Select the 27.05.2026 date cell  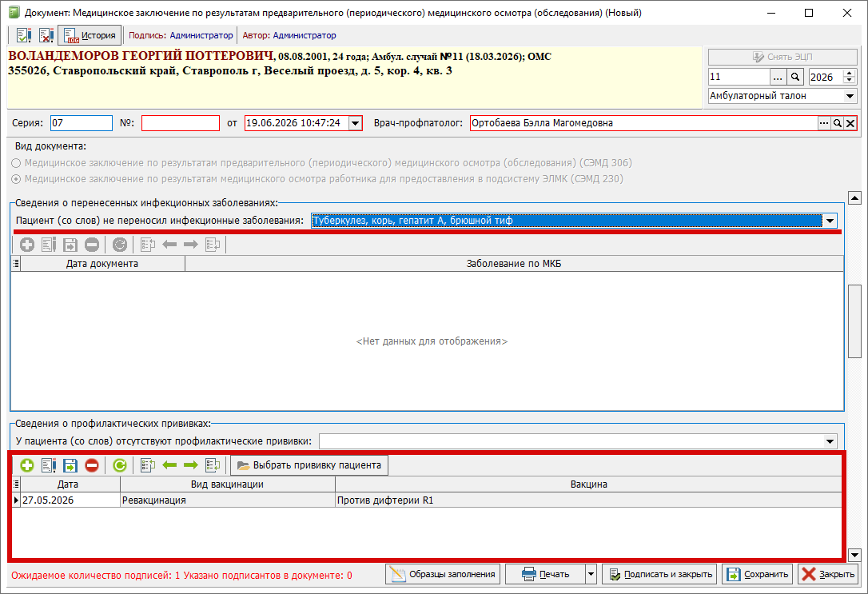[x=70, y=500]
